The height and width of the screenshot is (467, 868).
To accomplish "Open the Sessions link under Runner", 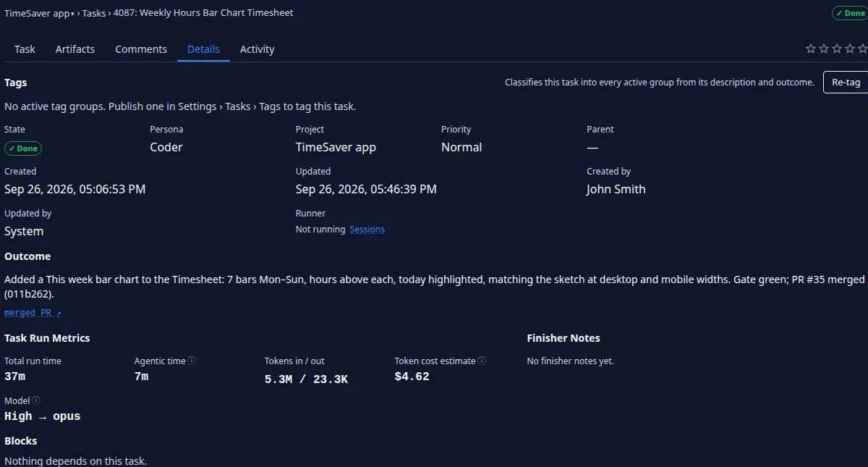I will [x=367, y=230].
